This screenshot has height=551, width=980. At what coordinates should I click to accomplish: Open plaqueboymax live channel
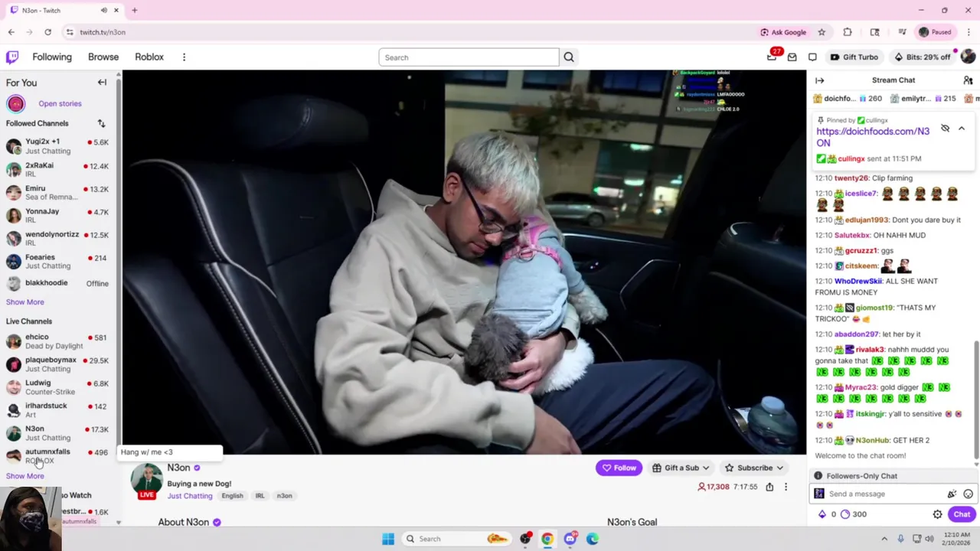58,364
